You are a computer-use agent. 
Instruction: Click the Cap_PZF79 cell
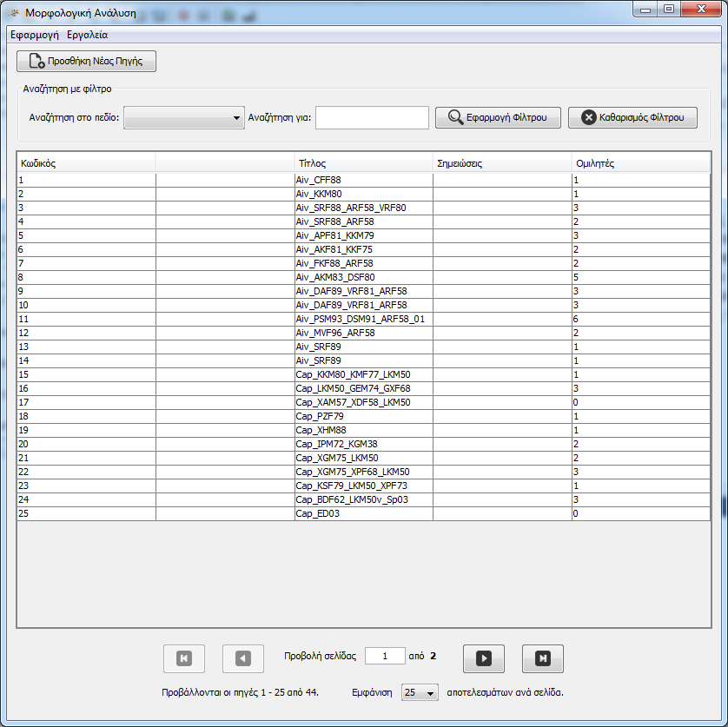363,416
